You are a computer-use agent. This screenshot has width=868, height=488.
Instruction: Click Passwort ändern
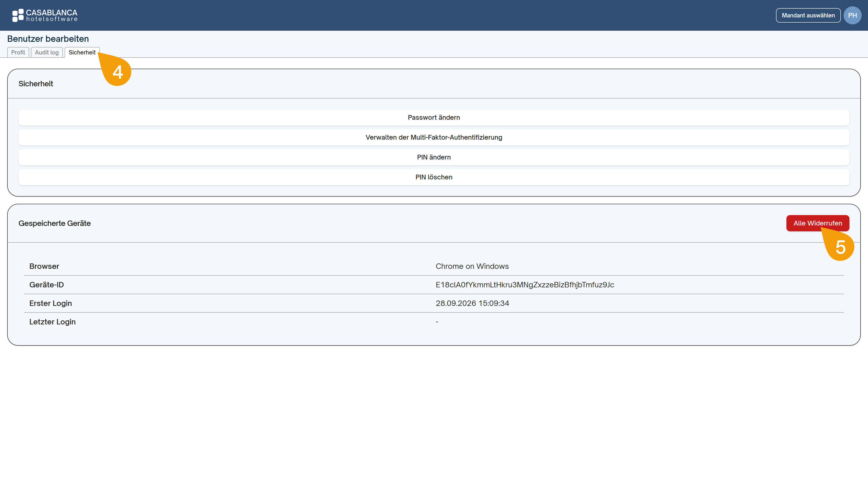tap(434, 117)
